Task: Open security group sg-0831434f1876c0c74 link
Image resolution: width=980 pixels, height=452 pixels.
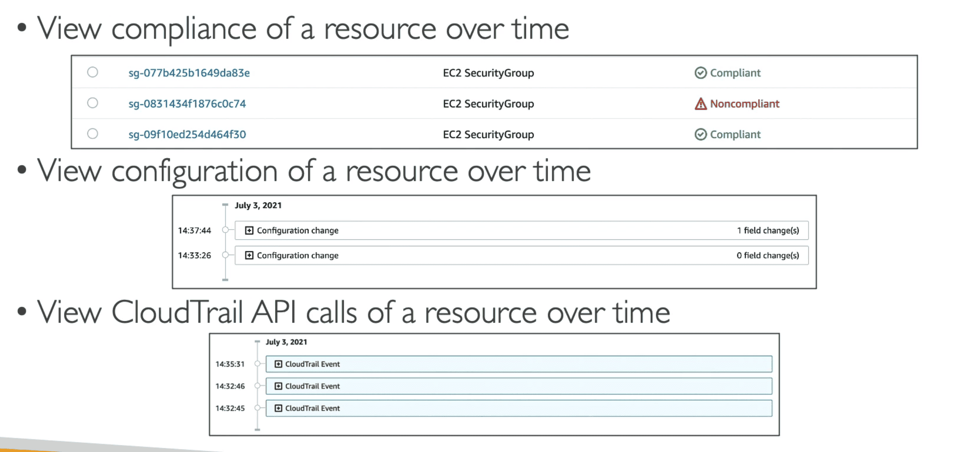Action: point(187,104)
